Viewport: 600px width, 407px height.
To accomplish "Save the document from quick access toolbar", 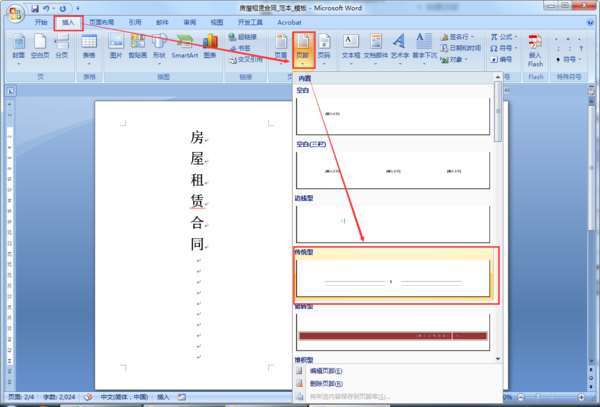I will (35, 8).
